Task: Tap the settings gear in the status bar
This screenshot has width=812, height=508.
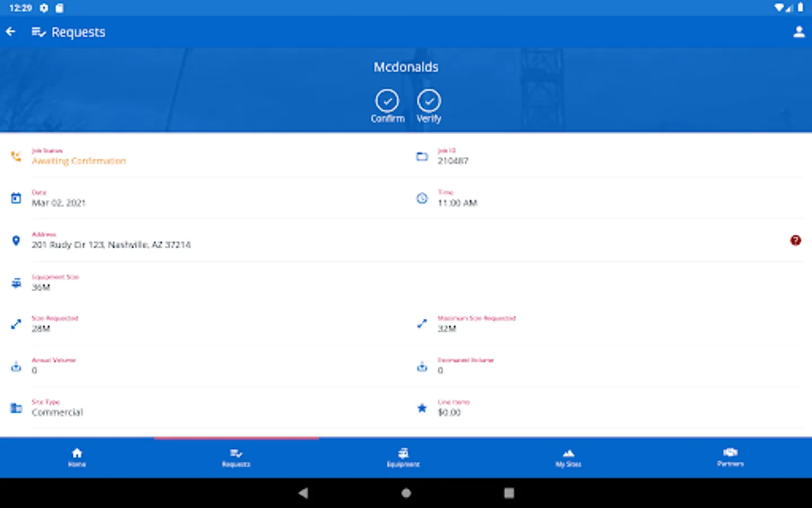Action: [x=44, y=8]
